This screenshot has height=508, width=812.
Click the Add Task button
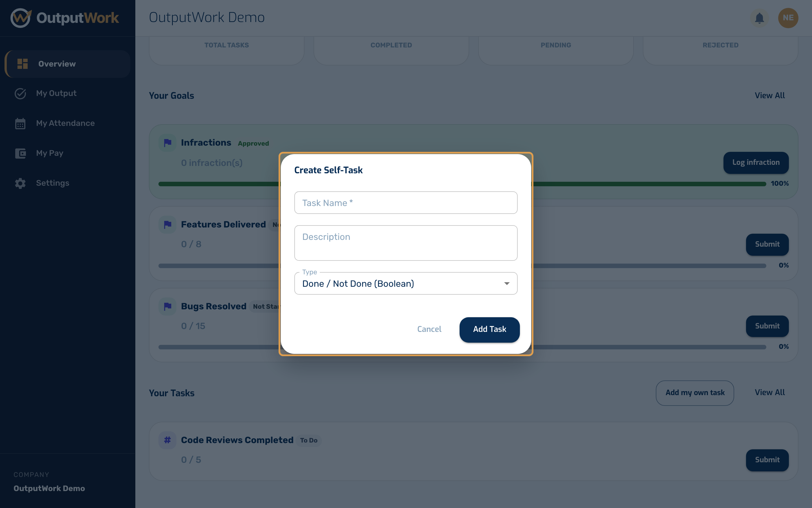[x=489, y=330]
